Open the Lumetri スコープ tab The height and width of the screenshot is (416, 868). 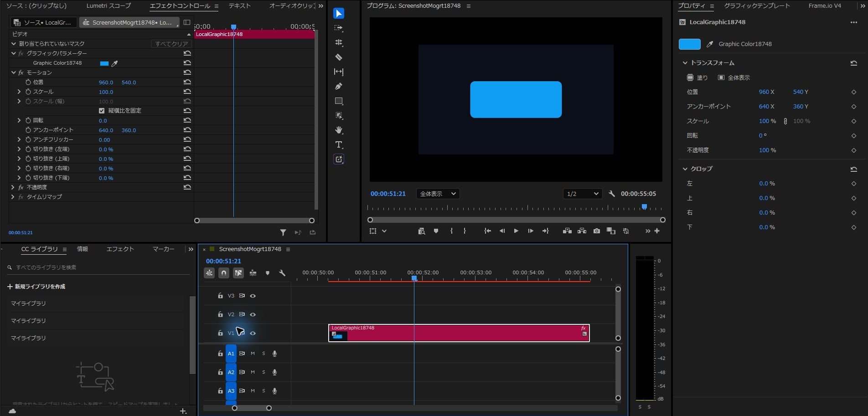(x=108, y=6)
